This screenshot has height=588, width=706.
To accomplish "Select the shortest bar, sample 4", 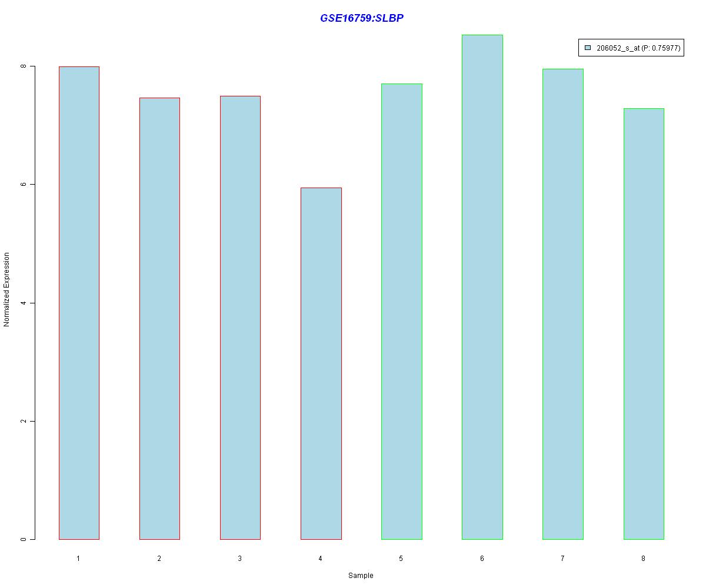I will coord(321,363).
